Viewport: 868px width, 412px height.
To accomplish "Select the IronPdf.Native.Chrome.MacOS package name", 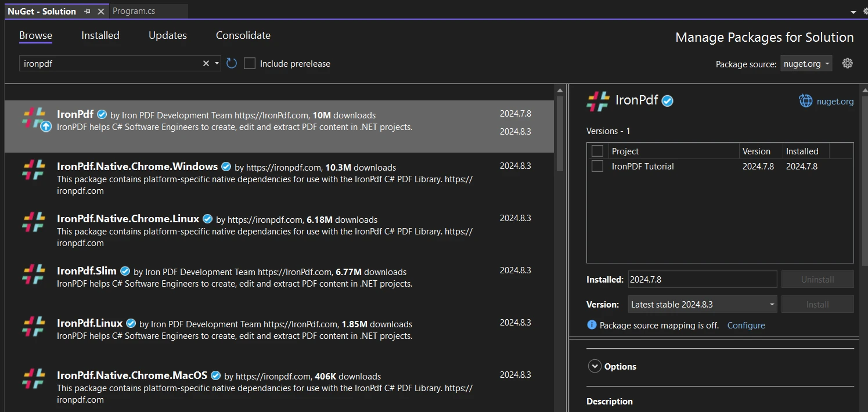I will click(132, 375).
